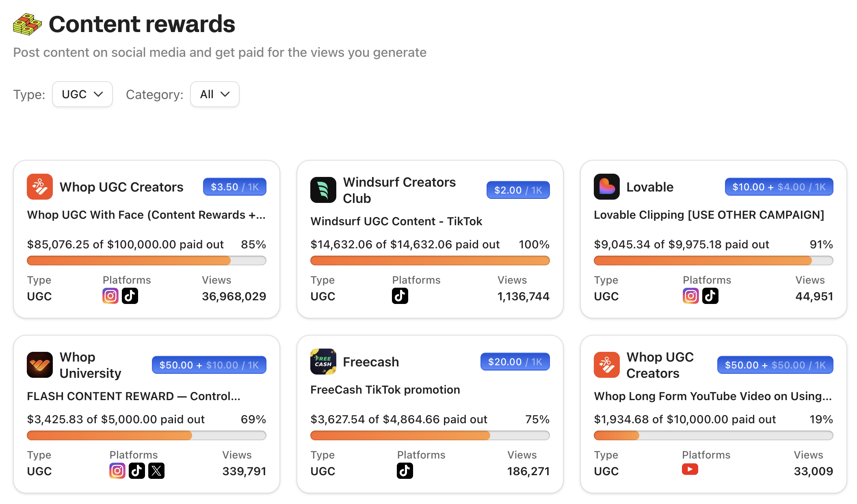This screenshot has width=857, height=504.
Task: Click Instagram icon on Lovable card
Action: pos(690,296)
